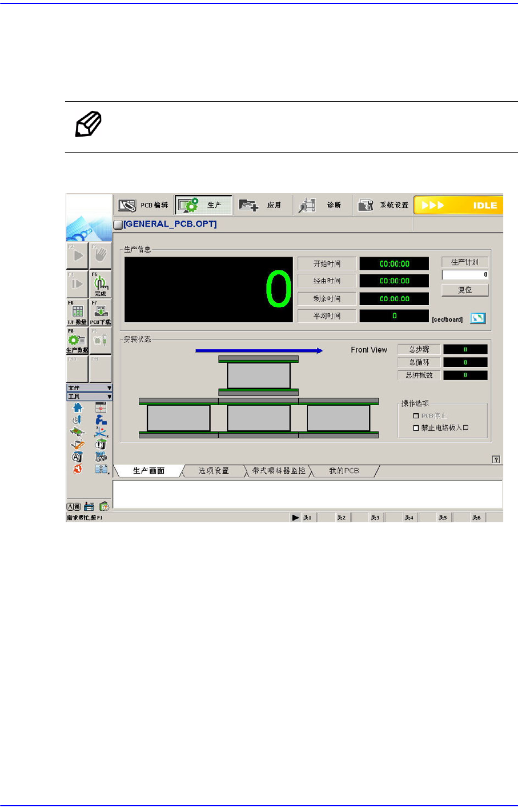Click the 复位 reset button

point(465,290)
